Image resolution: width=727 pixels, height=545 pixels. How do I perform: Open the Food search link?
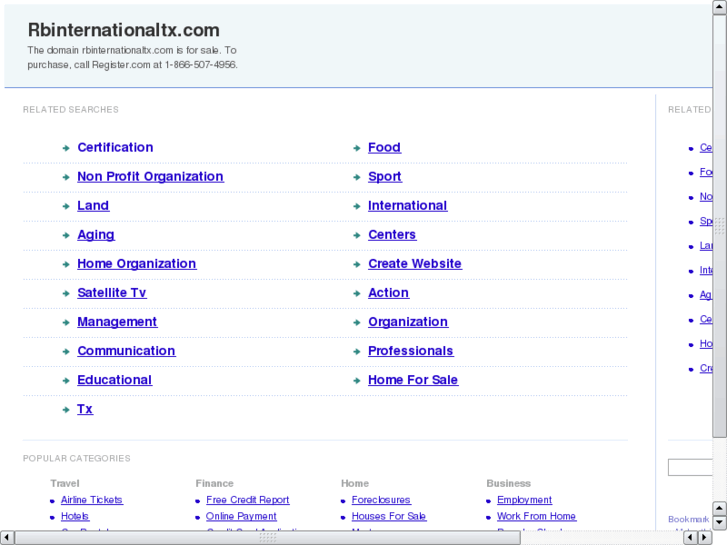pos(384,147)
